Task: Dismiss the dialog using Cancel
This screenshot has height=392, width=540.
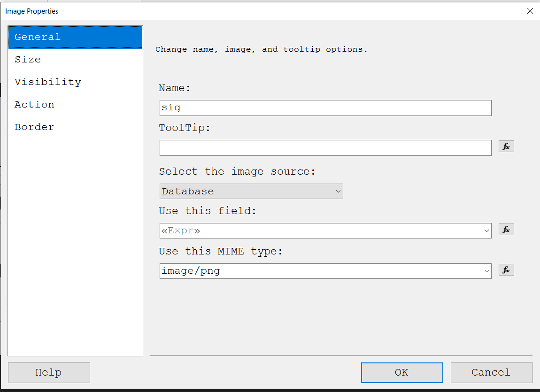Action: (x=491, y=372)
